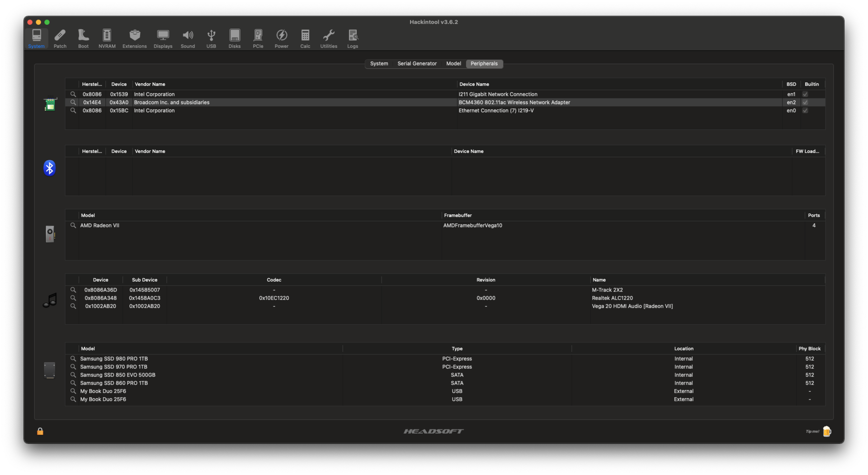Sort Bluetooth table by FW Loaded column
The width and height of the screenshot is (868, 475).
tap(808, 151)
